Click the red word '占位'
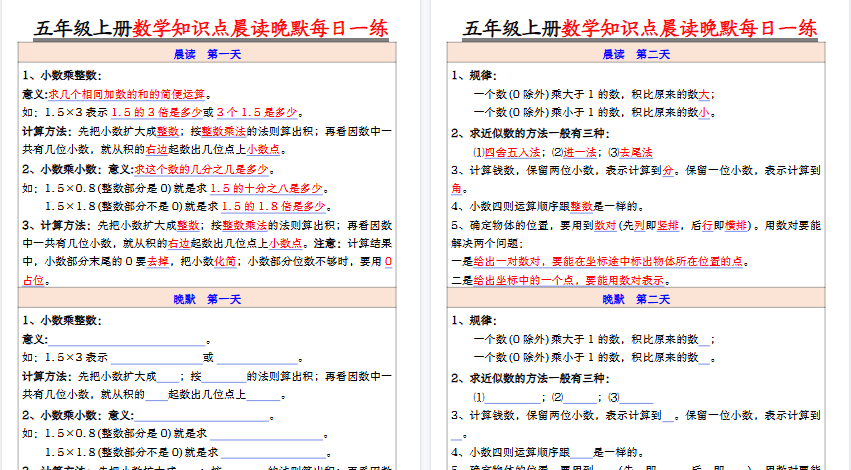 (x=33, y=280)
